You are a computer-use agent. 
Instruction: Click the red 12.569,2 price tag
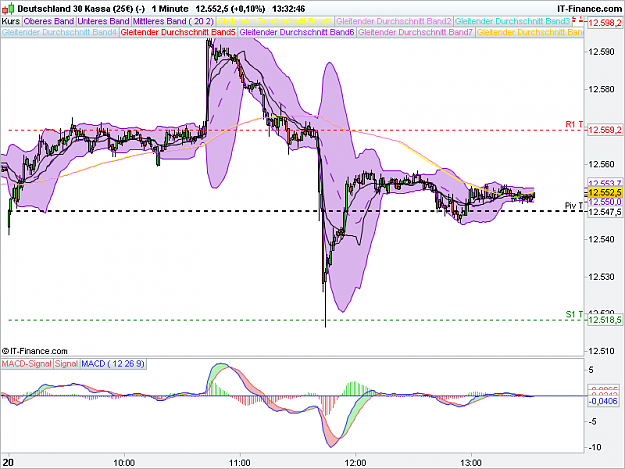tap(605, 130)
